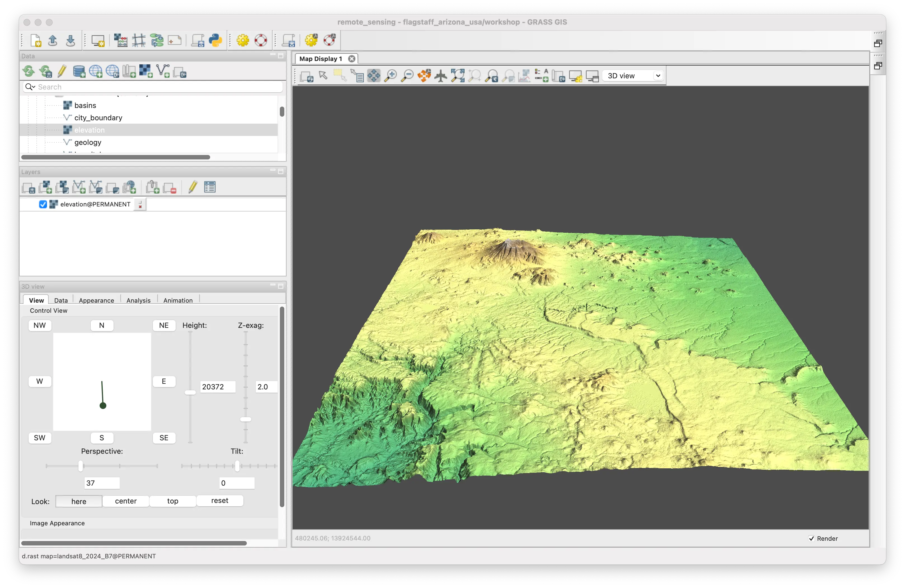The image size is (905, 588).
Task: Select geology vector map in tree
Action: click(x=88, y=142)
